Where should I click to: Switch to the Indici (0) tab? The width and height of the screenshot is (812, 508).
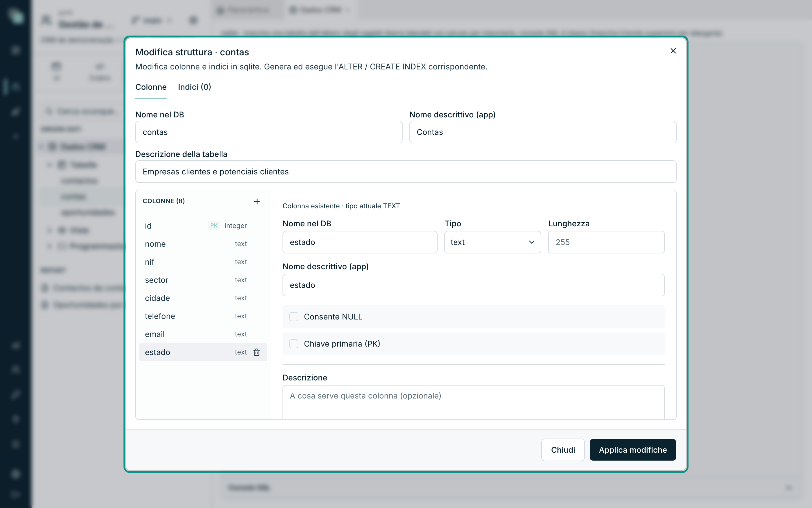194,87
